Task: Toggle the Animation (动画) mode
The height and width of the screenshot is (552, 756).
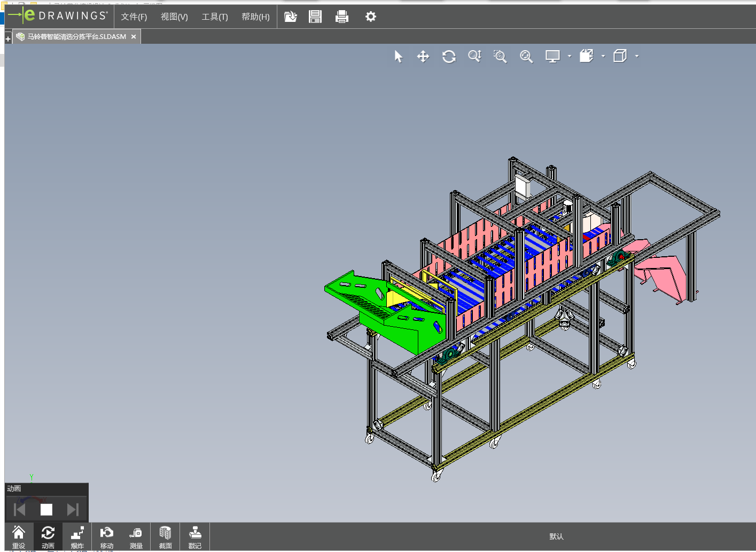Action: [x=48, y=537]
